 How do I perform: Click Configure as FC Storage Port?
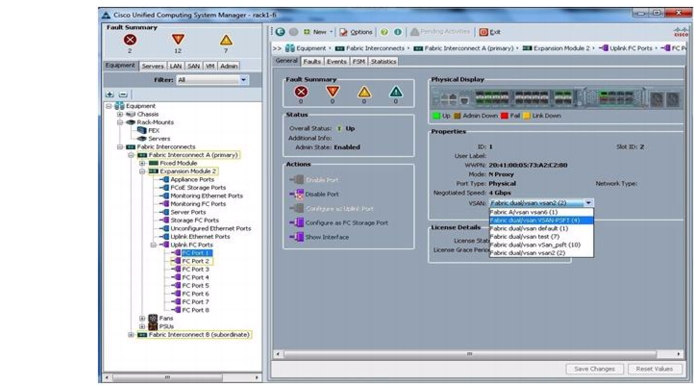coord(339,223)
